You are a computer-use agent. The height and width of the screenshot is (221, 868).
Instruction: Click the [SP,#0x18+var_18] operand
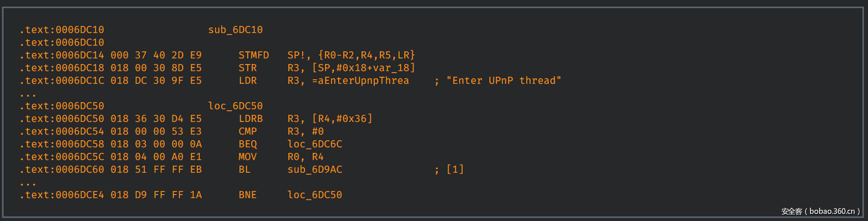tap(364, 68)
